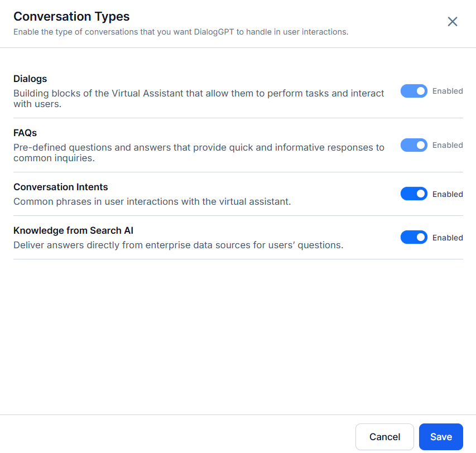Select the Dialogs heading
476x453 pixels.
(x=30, y=79)
